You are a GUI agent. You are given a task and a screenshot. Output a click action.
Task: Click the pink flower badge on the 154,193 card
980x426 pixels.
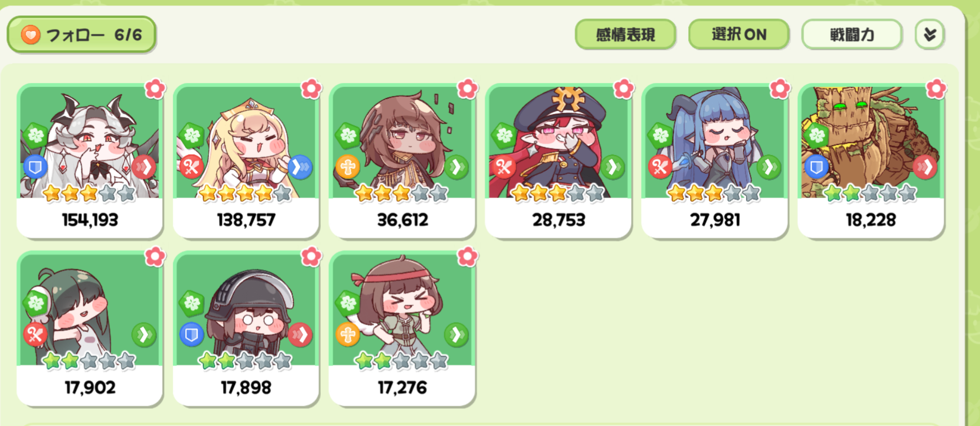pyautogui.click(x=155, y=89)
